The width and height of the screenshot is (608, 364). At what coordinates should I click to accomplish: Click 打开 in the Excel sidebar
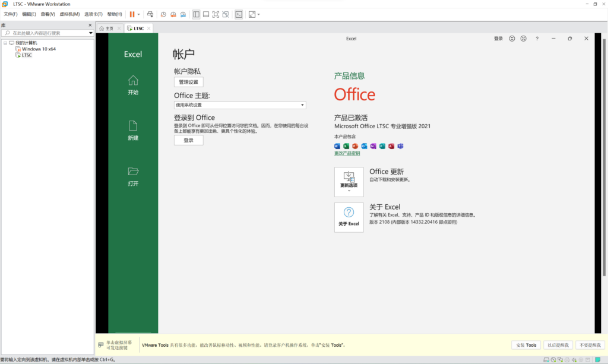click(x=133, y=176)
